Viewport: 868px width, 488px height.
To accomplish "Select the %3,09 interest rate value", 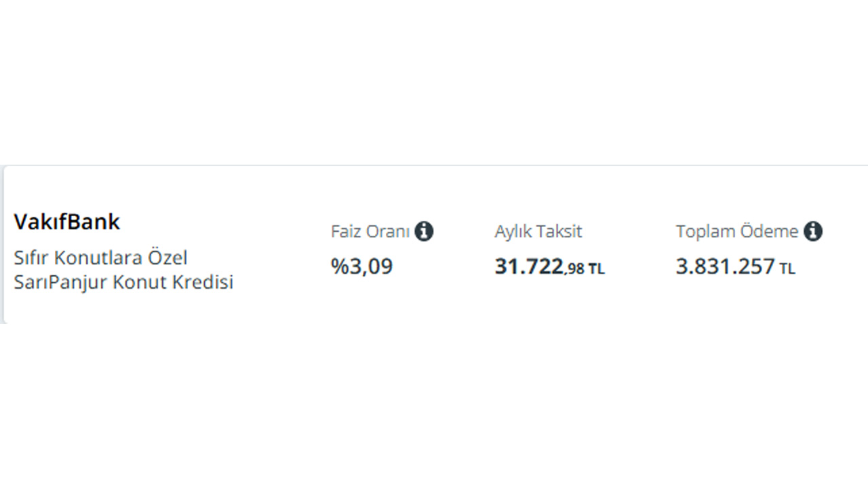I will pyautogui.click(x=361, y=266).
